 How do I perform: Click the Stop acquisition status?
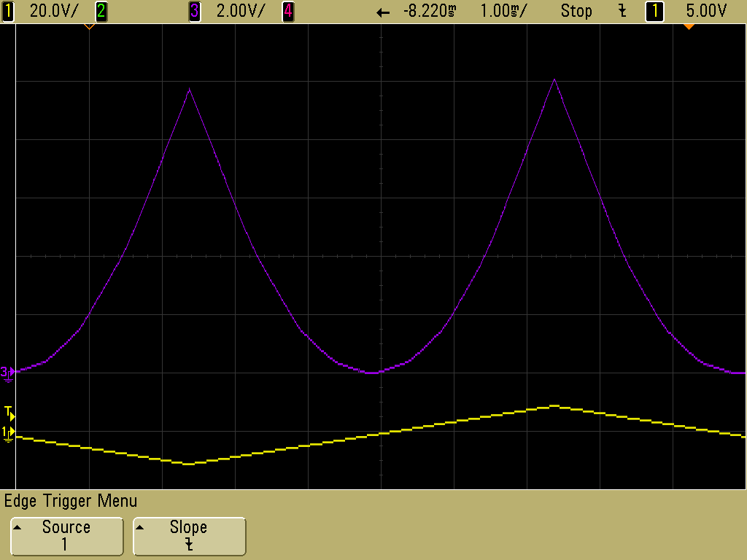pyautogui.click(x=576, y=11)
